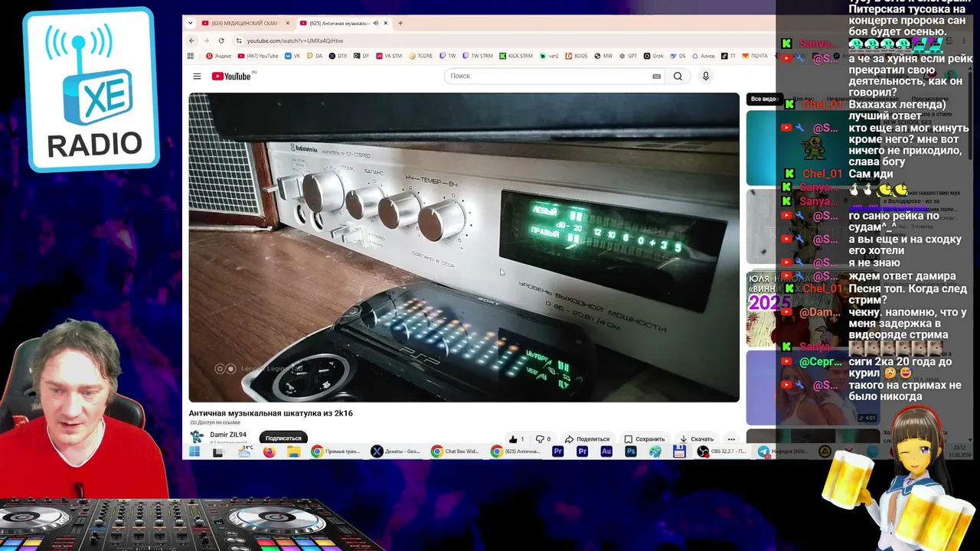Viewport: 980px width, 551px height.
Task: Open Chrome apps grid in bookmarks bar
Action: coord(191,56)
